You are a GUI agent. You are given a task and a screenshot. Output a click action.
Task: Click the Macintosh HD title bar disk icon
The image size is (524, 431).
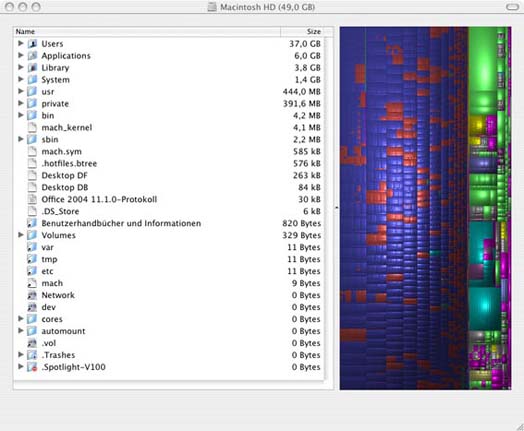click(x=212, y=7)
